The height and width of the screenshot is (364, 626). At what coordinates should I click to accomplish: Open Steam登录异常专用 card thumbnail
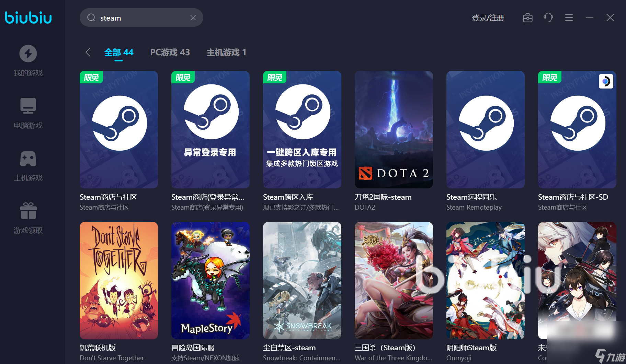point(210,130)
